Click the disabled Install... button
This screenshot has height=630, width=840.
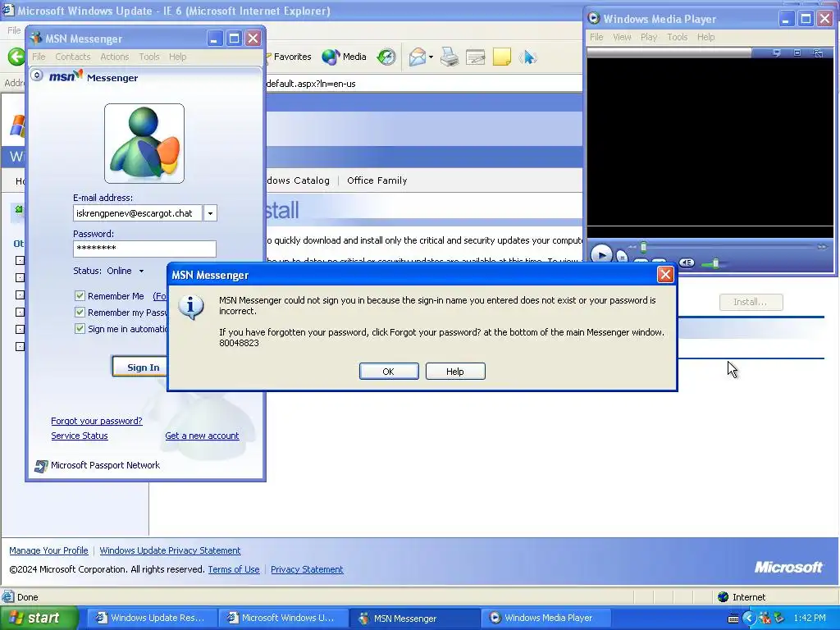(x=751, y=302)
